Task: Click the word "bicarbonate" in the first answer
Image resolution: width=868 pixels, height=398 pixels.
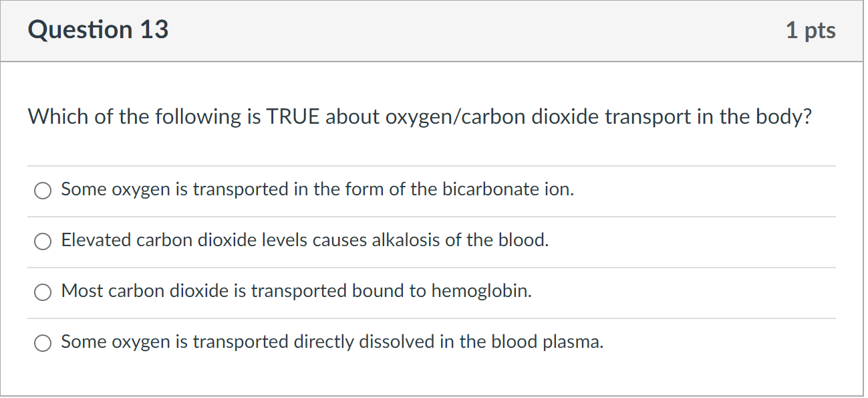Action: pos(481,190)
